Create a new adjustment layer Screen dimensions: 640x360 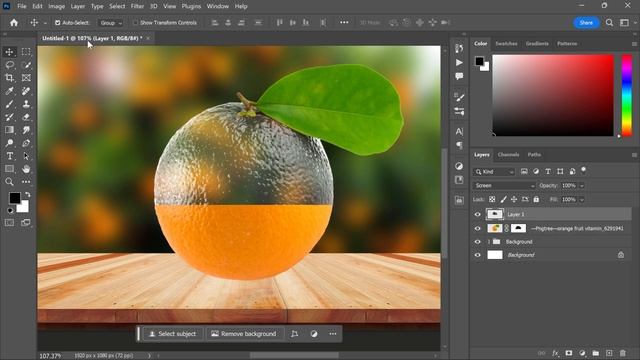(582, 353)
